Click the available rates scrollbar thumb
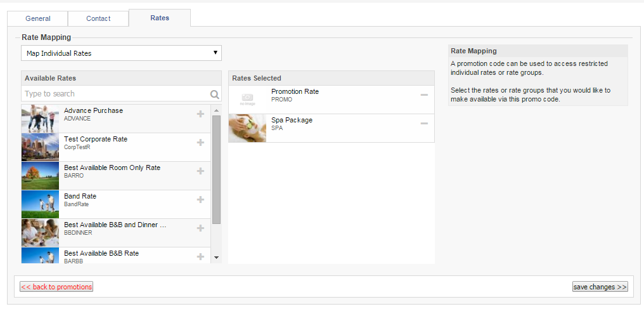The height and width of the screenshot is (309, 644). tap(216, 169)
